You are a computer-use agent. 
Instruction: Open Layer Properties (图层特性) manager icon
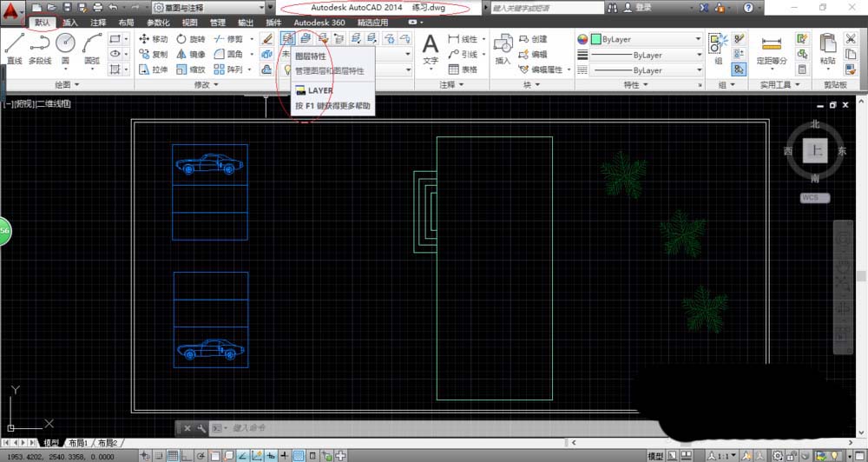pyautogui.click(x=287, y=39)
